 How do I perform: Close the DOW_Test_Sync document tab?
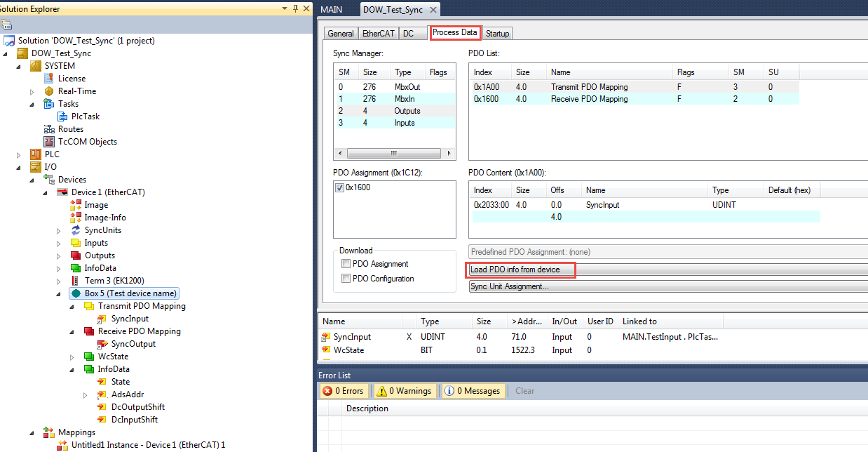(433, 10)
